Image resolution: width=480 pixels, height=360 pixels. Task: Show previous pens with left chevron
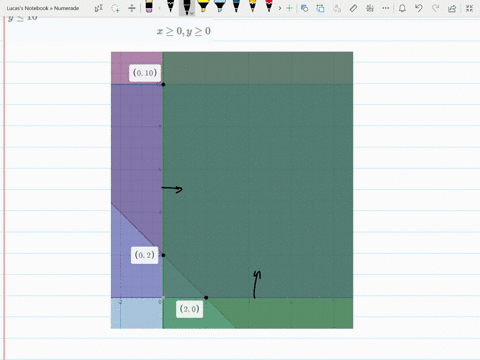[159, 8]
